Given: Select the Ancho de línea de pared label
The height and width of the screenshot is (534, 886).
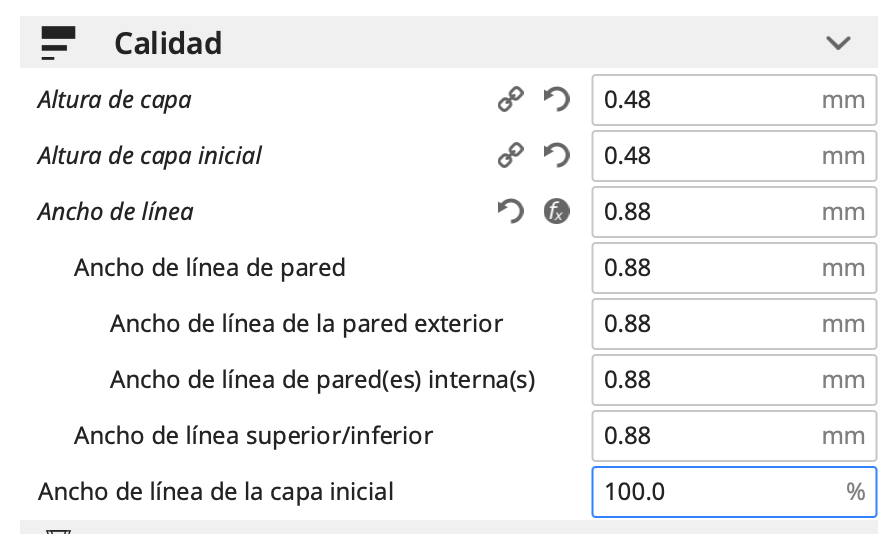Looking at the screenshot, I should tap(209, 268).
